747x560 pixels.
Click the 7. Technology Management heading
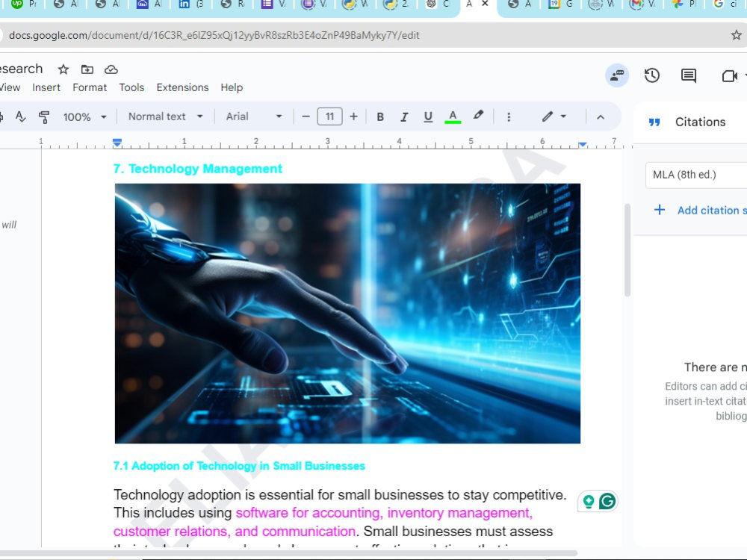[x=198, y=169]
